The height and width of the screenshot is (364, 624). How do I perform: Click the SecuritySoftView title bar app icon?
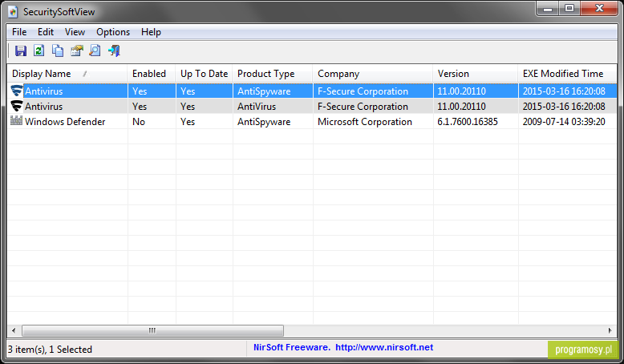[x=13, y=11]
